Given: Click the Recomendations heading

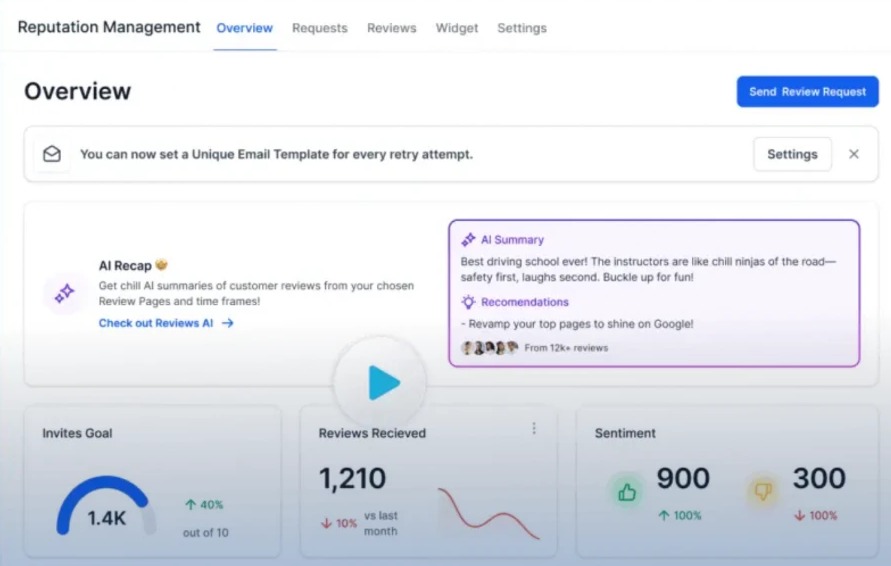Looking at the screenshot, I should click(524, 302).
